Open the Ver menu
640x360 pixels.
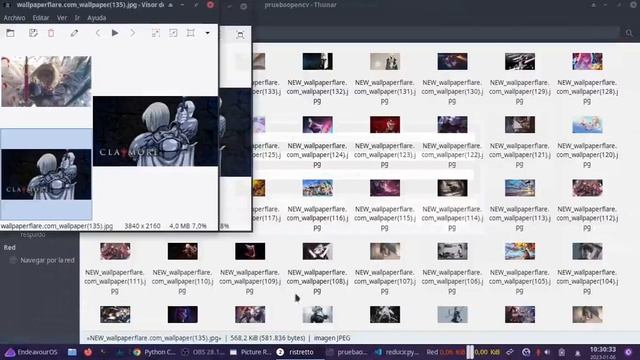pyautogui.click(x=62, y=18)
